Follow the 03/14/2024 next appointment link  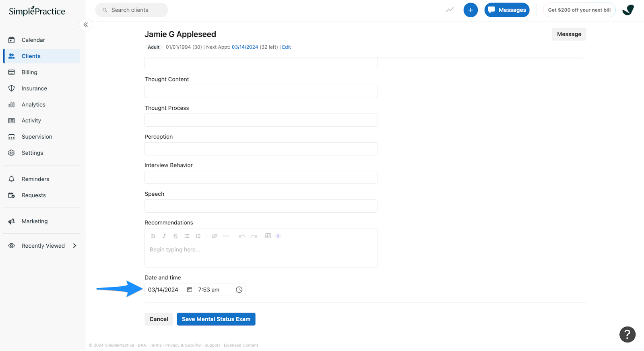245,47
